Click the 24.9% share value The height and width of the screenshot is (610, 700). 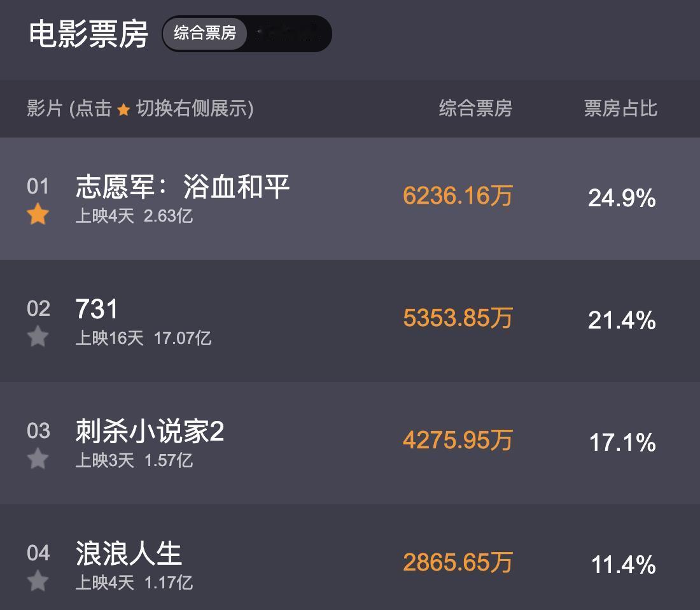[x=622, y=199]
